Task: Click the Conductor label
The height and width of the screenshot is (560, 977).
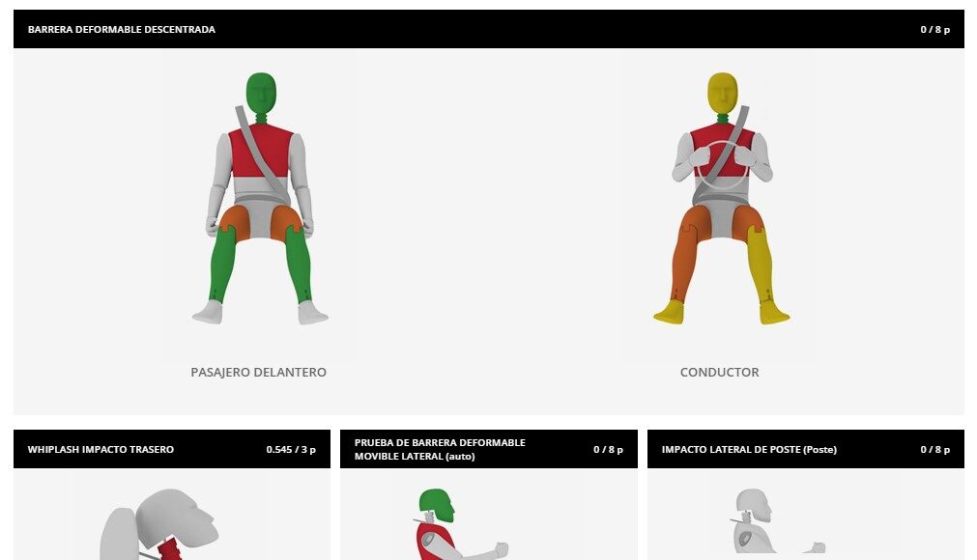Action: point(720,372)
